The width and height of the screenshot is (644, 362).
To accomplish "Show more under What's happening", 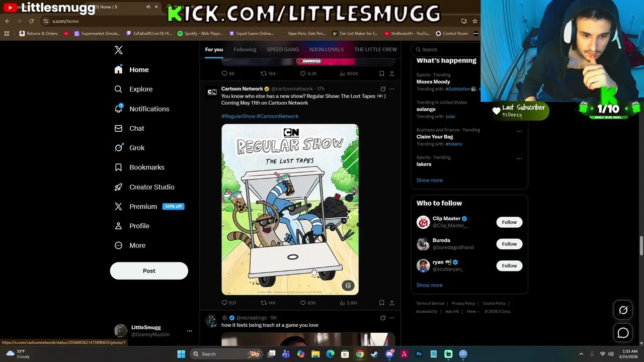I will click(430, 180).
